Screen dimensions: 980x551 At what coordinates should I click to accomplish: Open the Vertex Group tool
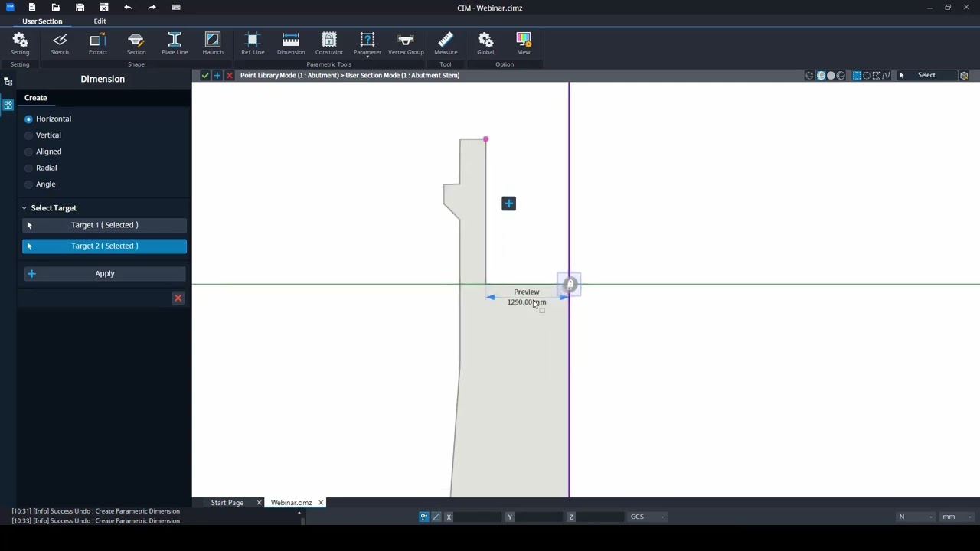(x=406, y=44)
